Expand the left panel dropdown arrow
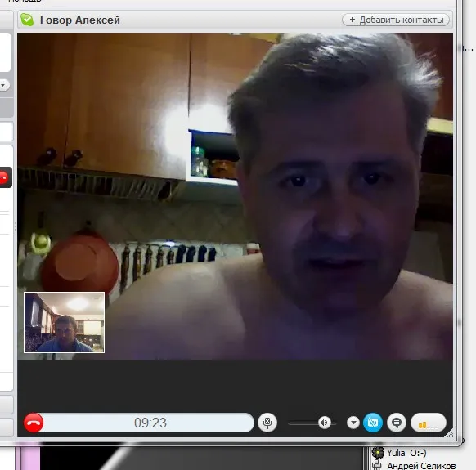Viewport: 476px width, 470px height. (x=3, y=85)
